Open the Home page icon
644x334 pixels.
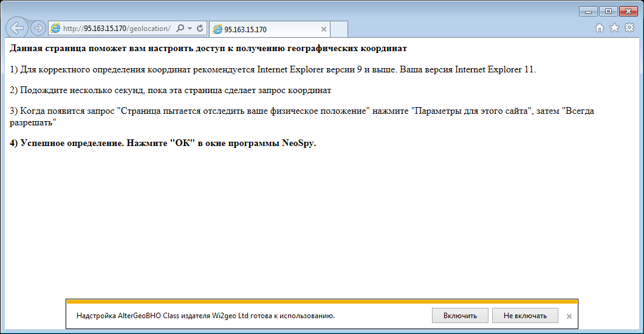600,27
